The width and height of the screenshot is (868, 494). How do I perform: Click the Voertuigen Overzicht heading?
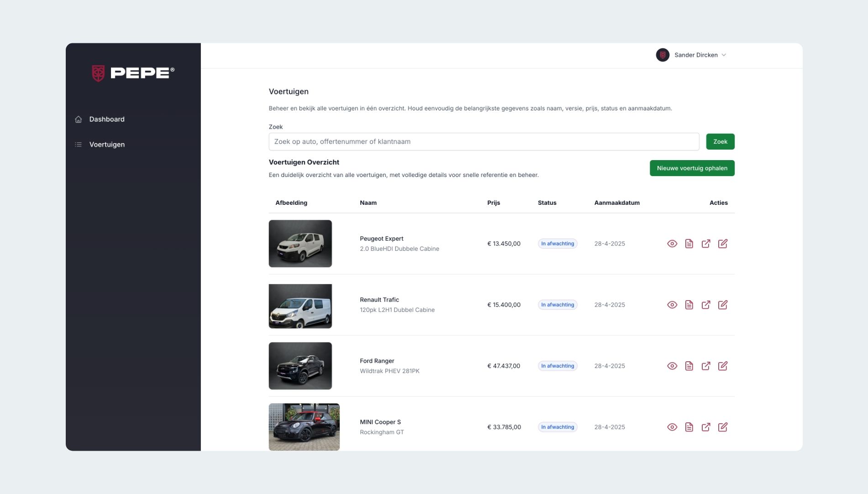304,162
